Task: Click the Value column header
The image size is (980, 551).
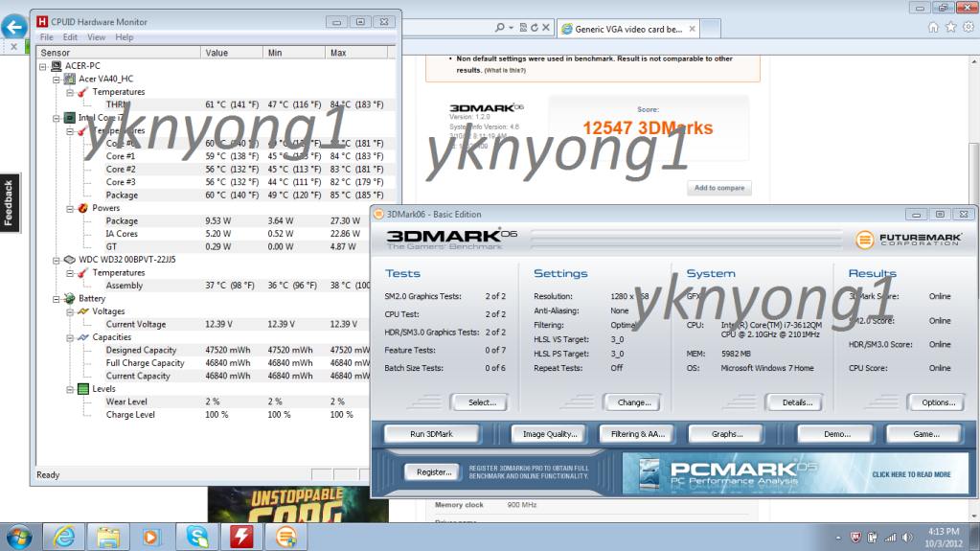Action: point(232,53)
